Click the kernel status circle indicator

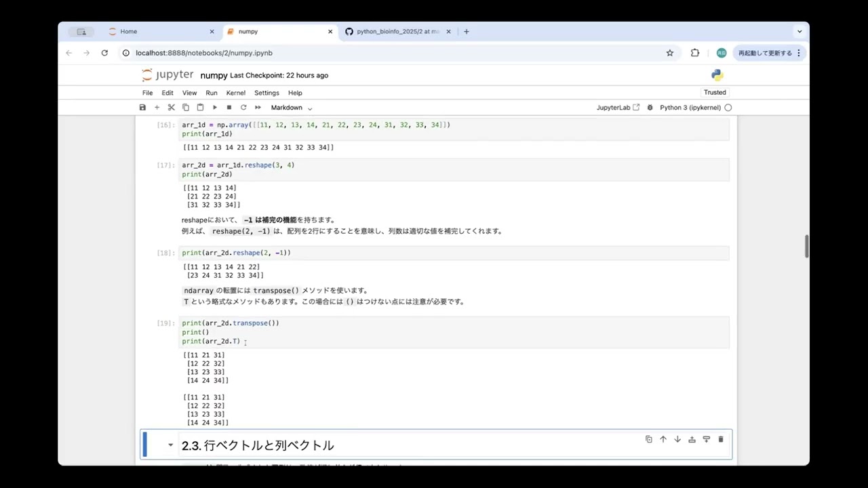pyautogui.click(x=728, y=108)
